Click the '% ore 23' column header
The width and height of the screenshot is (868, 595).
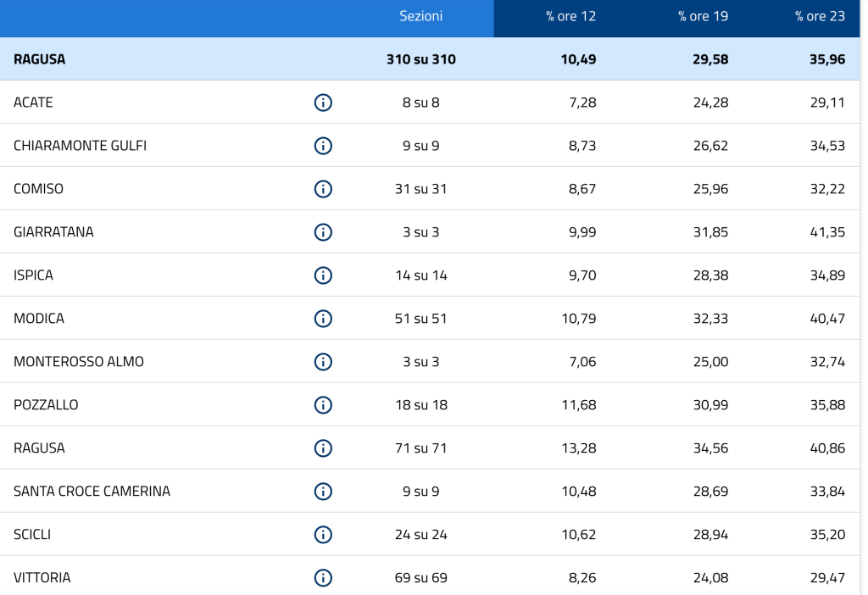tap(820, 17)
